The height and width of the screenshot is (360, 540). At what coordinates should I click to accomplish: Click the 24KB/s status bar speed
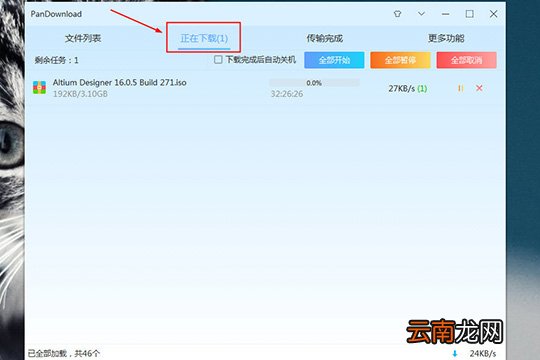click(x=483, y=353)
